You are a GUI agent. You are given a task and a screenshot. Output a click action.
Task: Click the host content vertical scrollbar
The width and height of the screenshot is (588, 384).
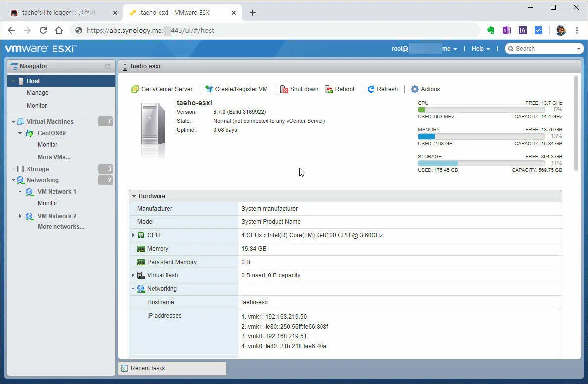click(x=576, y=124)
